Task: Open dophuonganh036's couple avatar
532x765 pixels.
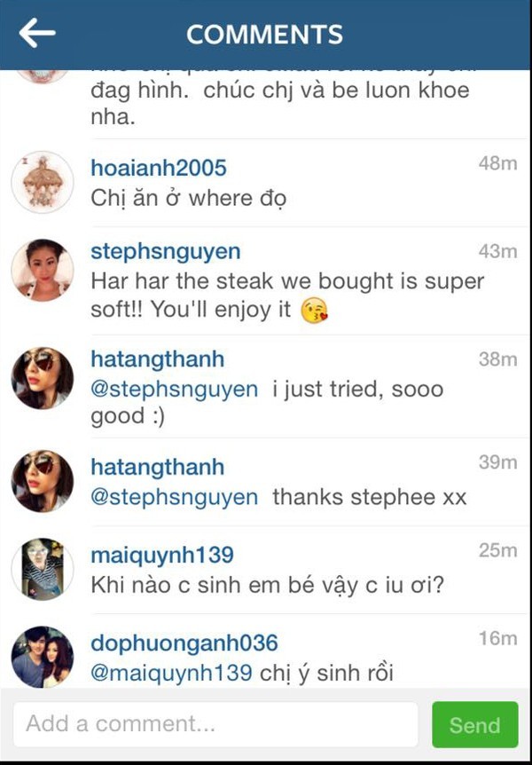Action: click(43, 658)
